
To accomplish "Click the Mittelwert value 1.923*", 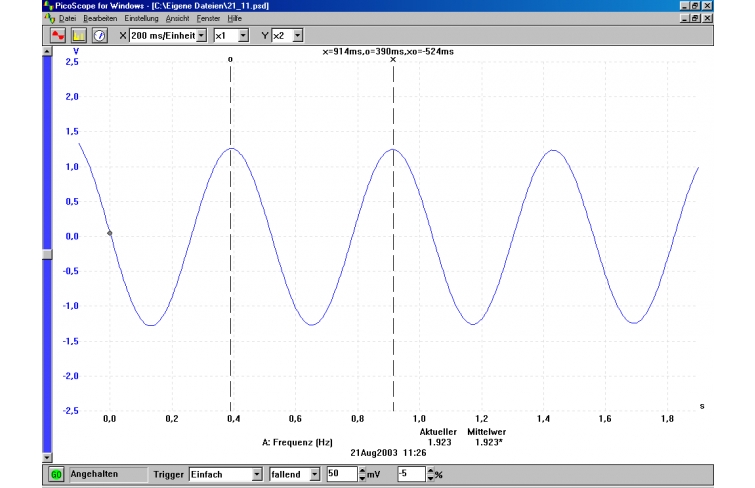I will [489, 442].
